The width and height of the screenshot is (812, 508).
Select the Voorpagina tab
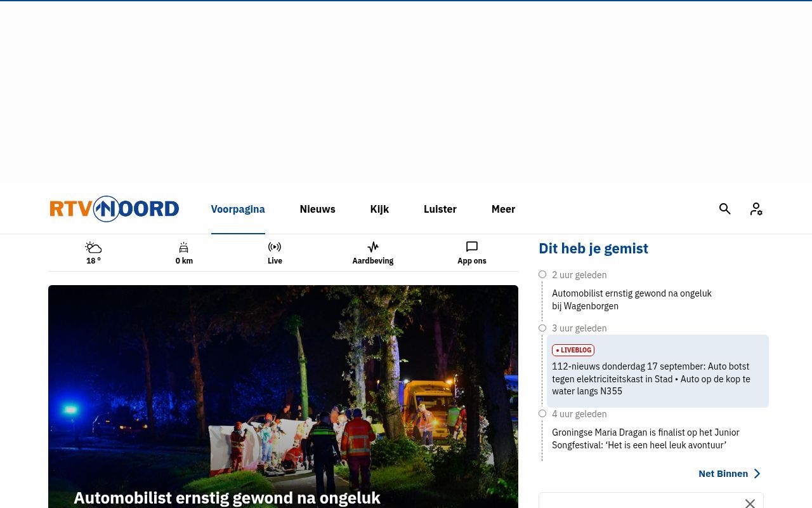[238, 209]
